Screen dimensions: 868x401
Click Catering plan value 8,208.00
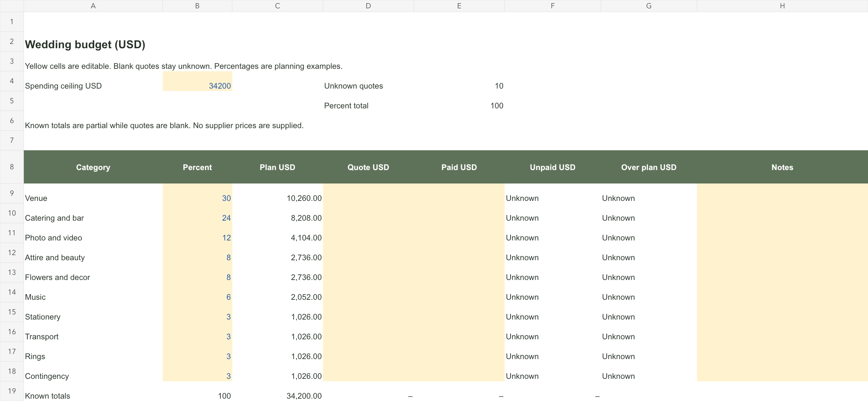click(x=277, y=213)
